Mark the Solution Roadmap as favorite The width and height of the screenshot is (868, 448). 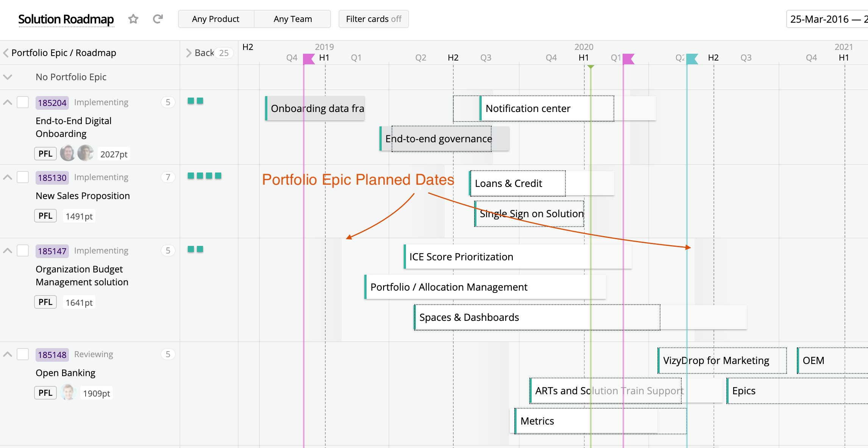point(133,19)
